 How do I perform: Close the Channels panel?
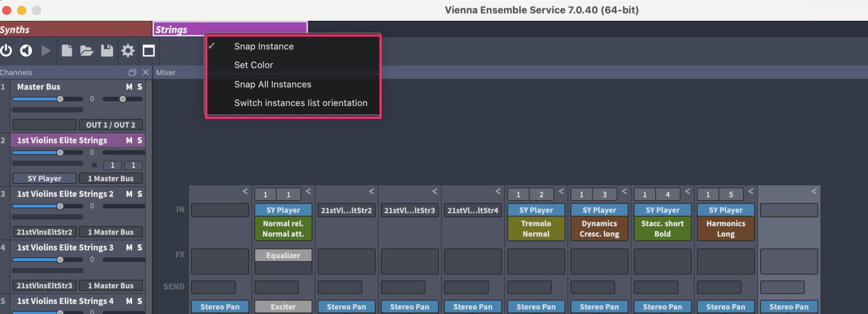pyautogui.click(x=146, y=73)
